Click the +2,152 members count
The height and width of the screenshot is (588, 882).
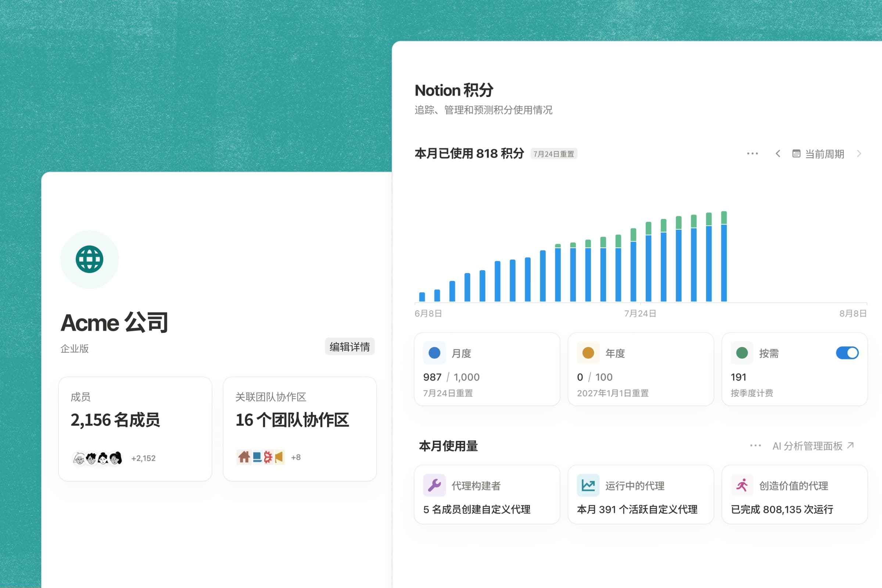click(143, 458)
